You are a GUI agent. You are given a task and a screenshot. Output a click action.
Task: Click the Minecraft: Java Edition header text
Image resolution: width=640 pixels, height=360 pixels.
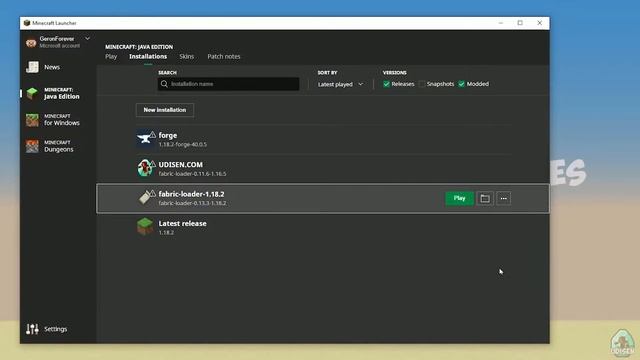139,47
